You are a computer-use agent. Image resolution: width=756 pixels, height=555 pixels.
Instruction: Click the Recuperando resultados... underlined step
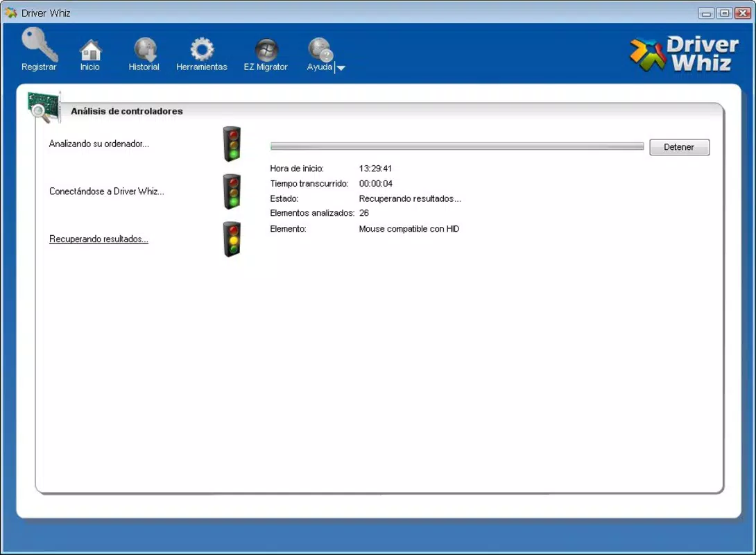tap(99, 239)
